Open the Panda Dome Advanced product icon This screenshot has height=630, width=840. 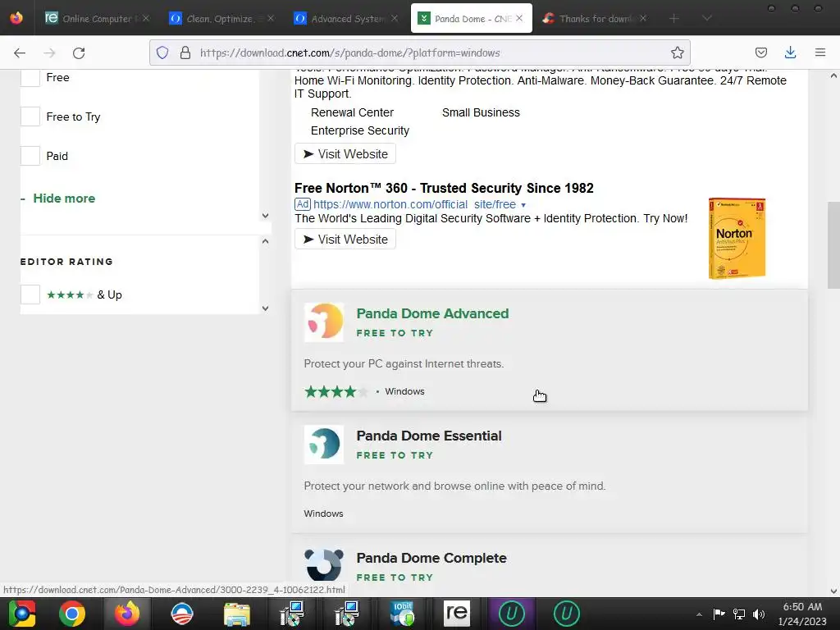[x=324, y=322]
